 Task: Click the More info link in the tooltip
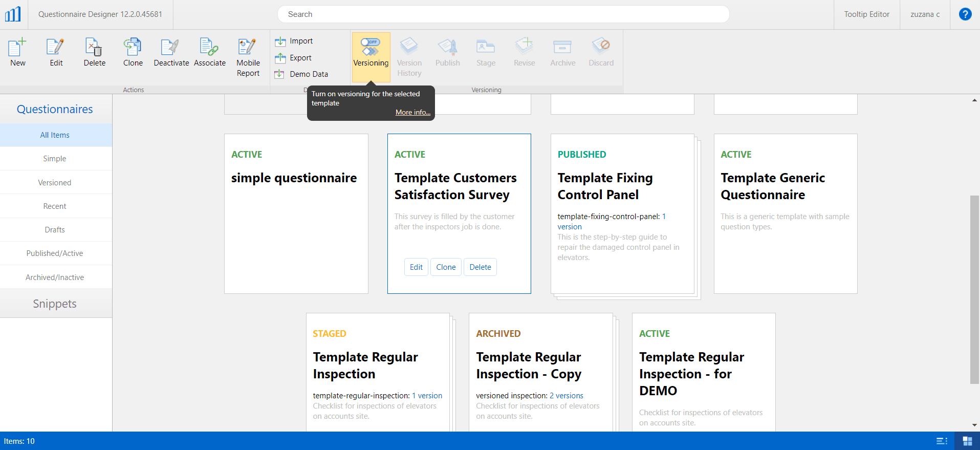(x=412, y=112)
